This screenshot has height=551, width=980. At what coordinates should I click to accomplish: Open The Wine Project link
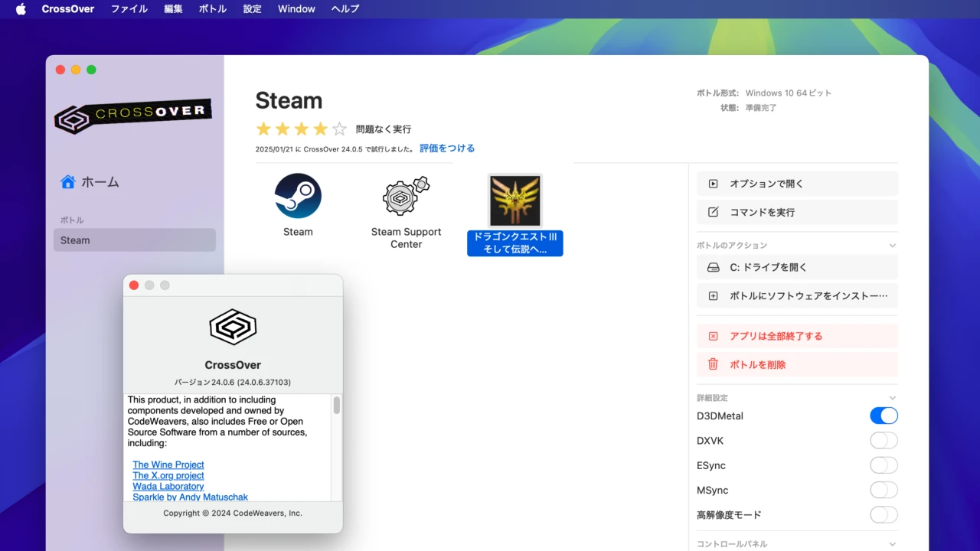(x=168, y=465)
